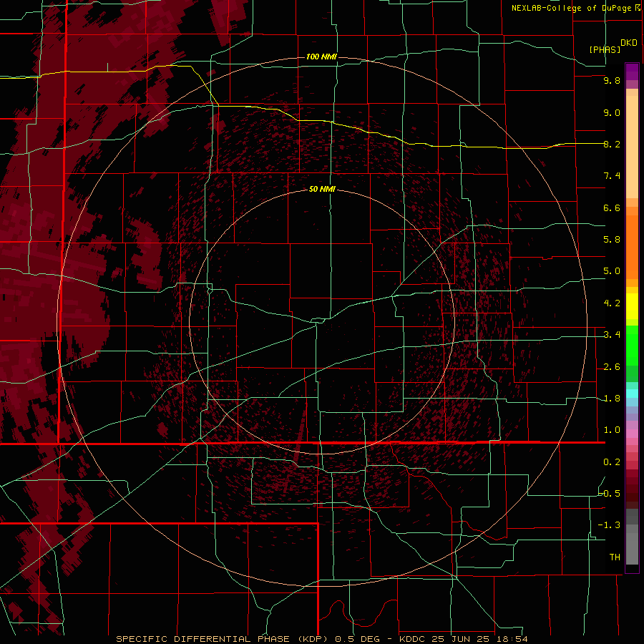Screen dimensions: 644x644
Task: Pick the pink segment of the color bar
Action: click(x=632, y=434)
